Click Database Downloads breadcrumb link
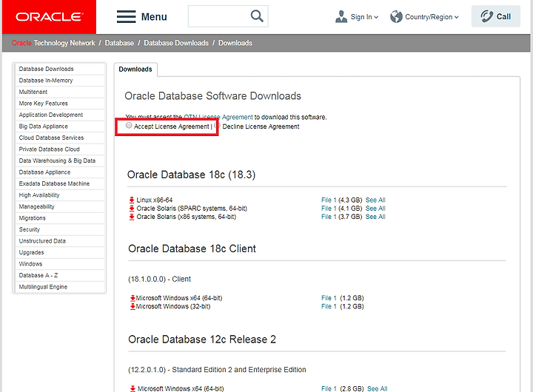This screenshot has height=392, width=533. (x=176, y=43)
